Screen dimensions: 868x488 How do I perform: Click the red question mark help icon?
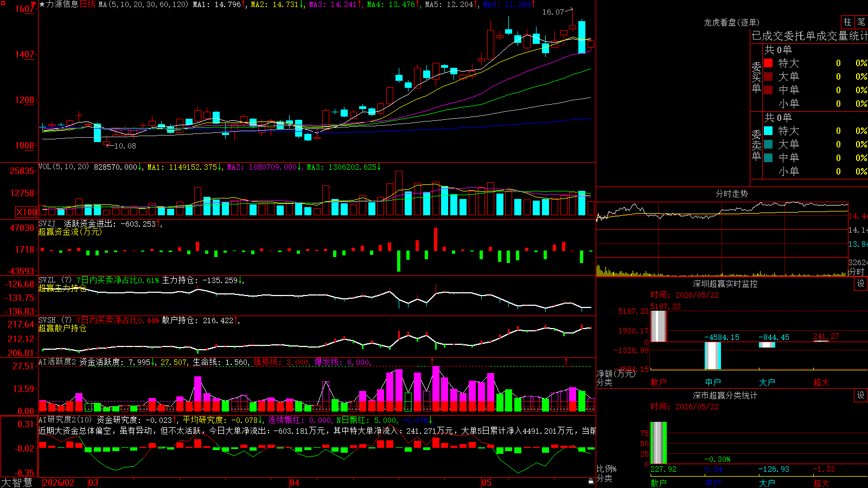33,4
